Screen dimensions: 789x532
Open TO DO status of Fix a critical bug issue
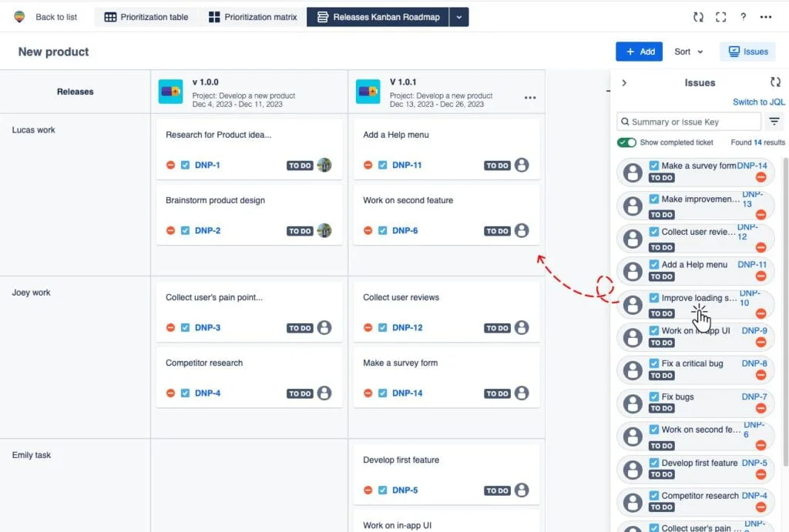[661, 375]
